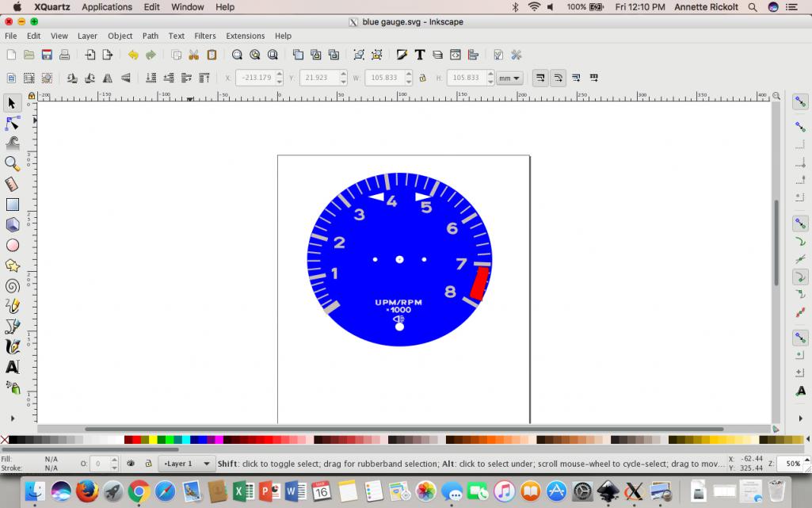Expand more tools arrow in toolbox
Screen dimensions: 812x508
click(x=13, y=418)
